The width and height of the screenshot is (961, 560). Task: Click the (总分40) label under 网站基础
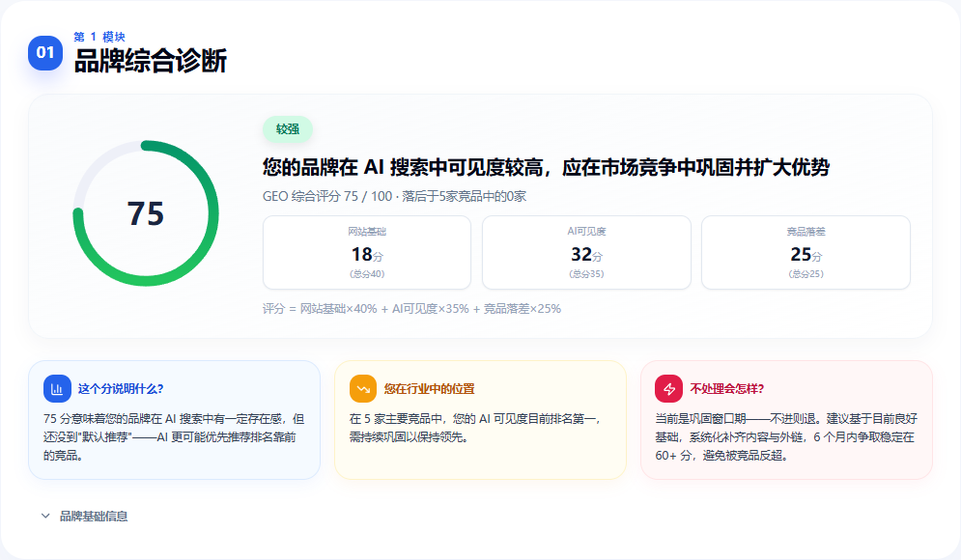pyautogui.click(x=367, y=274)
